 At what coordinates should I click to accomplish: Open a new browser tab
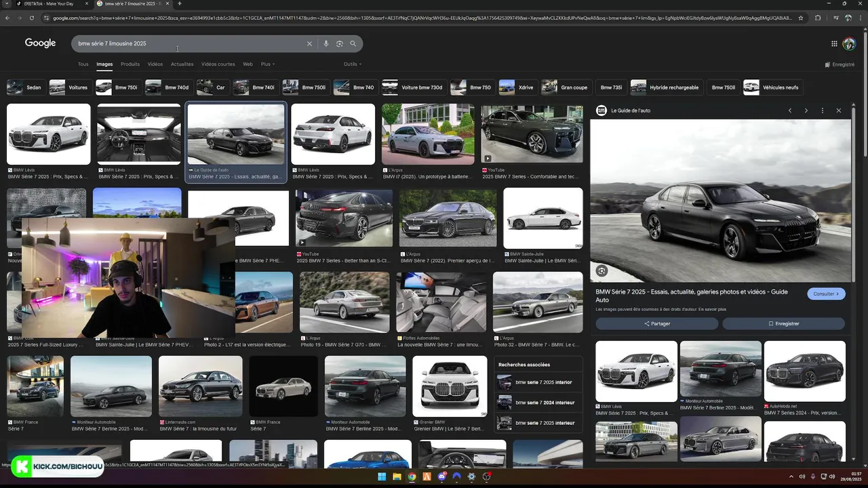180,3
